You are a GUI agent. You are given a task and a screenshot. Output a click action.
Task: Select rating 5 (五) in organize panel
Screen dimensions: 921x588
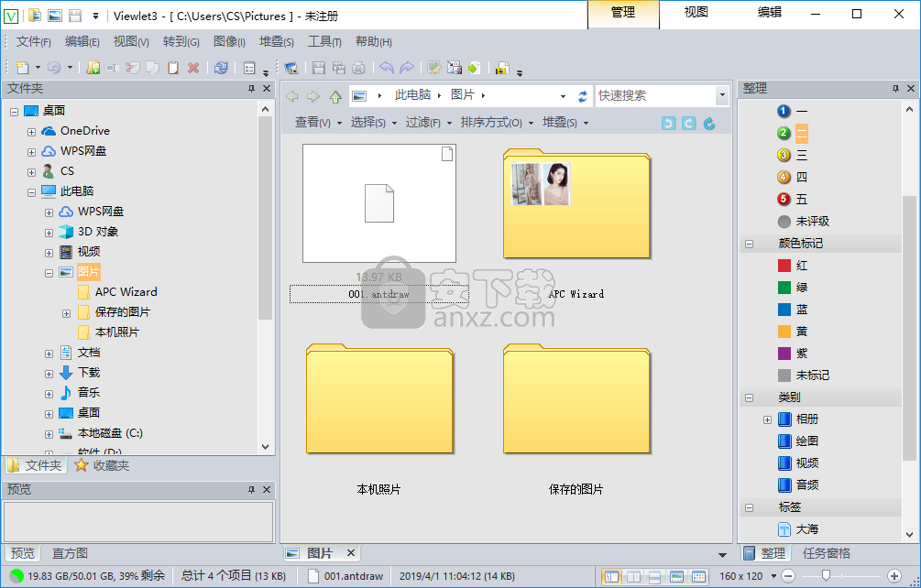pyautogui.click(x=801, y=200)
